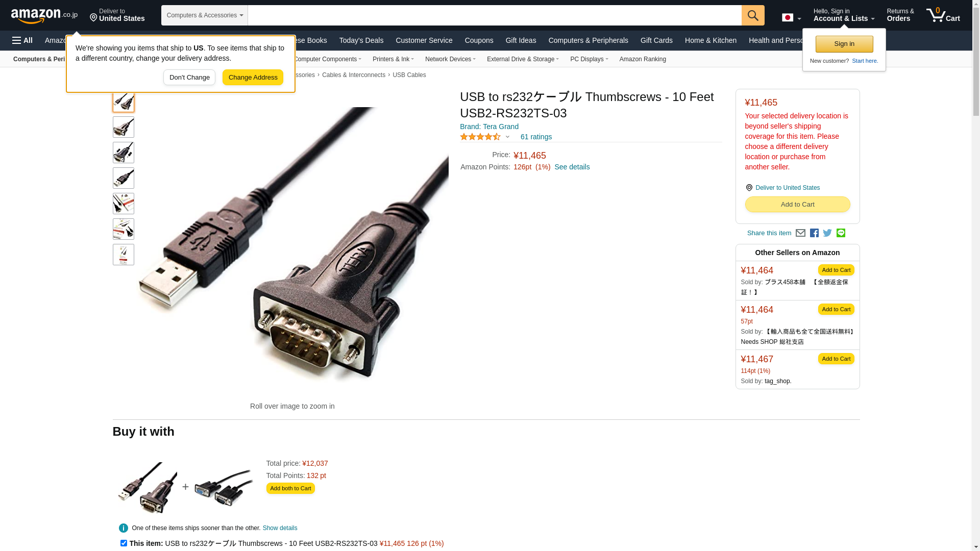Open Computers & Accessories search category dropdown
The height and width of the screenshot is (551, 980).
[x=205, y=15]
